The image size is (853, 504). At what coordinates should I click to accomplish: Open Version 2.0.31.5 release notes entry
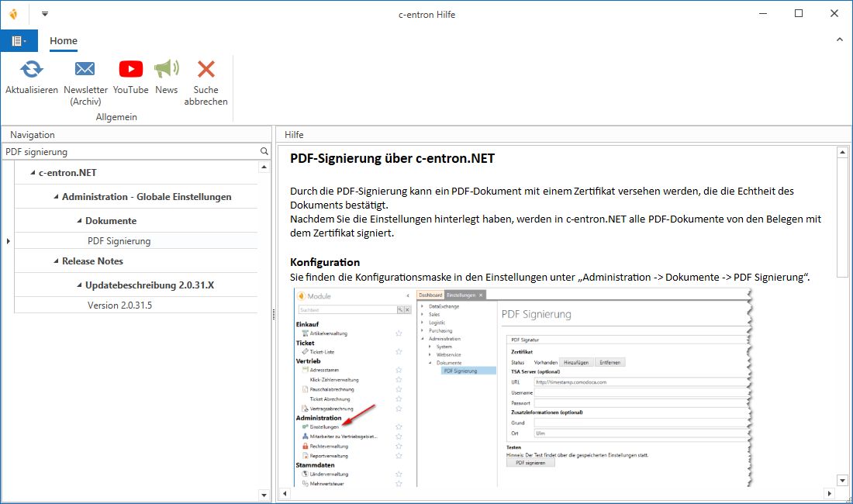[119, 306]
